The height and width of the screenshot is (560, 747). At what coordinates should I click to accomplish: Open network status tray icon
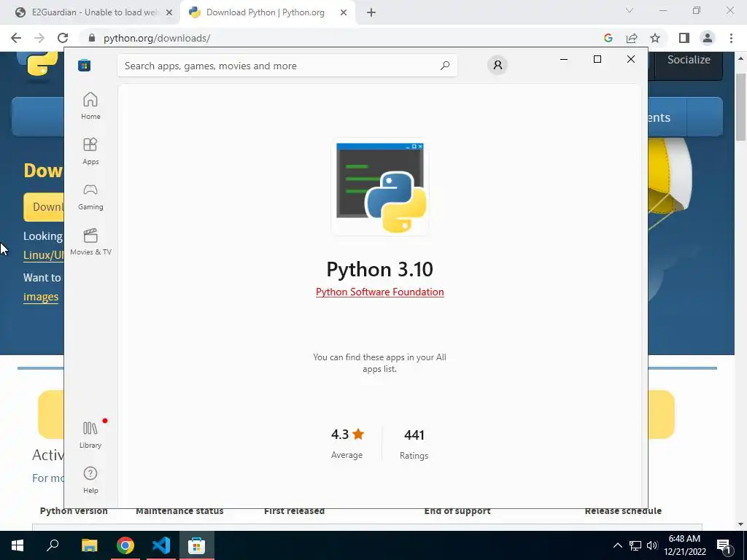point(635,545)
